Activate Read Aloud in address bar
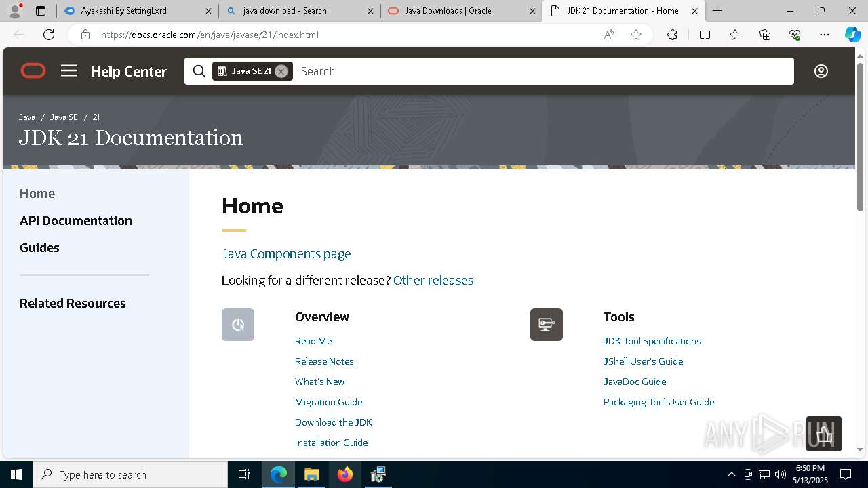Viewport: 868px width, 488px height. (609, 35)
